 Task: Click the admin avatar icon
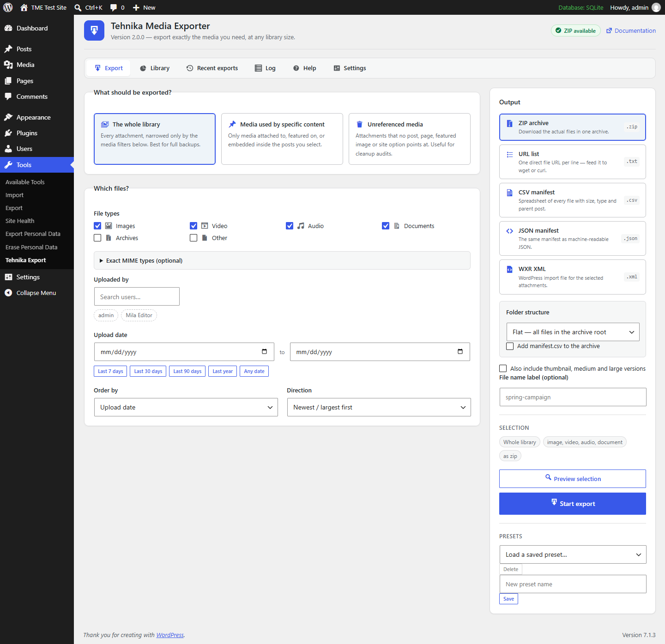click(x=656, y=7)
